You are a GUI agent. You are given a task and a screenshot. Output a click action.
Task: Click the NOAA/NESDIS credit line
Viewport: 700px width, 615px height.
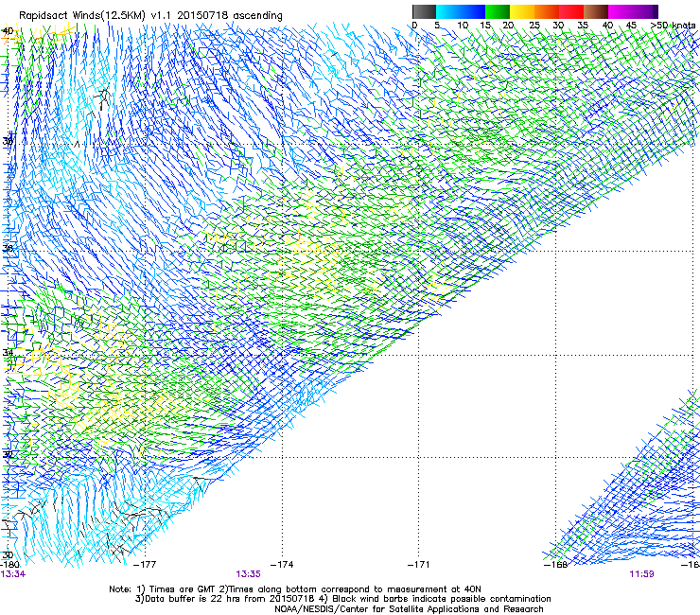tap(409, 609)
